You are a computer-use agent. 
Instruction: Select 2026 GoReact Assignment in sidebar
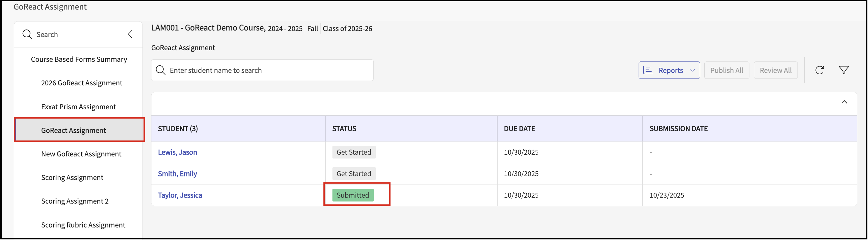click(82, 83)
